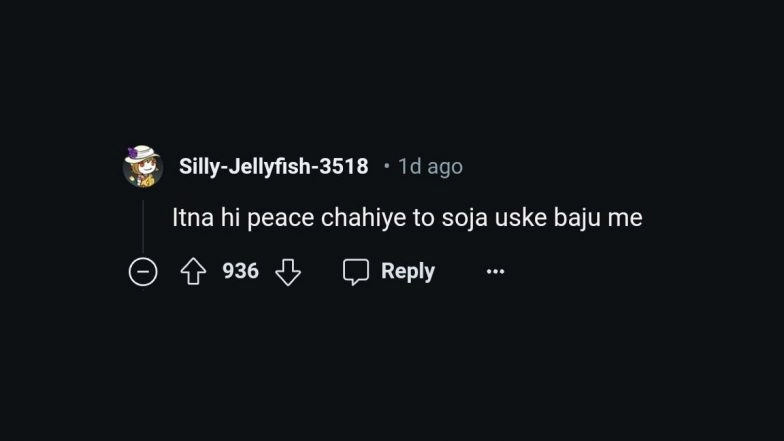
Task: Click the dot separator before the timestamp
Action: [386, 166]
